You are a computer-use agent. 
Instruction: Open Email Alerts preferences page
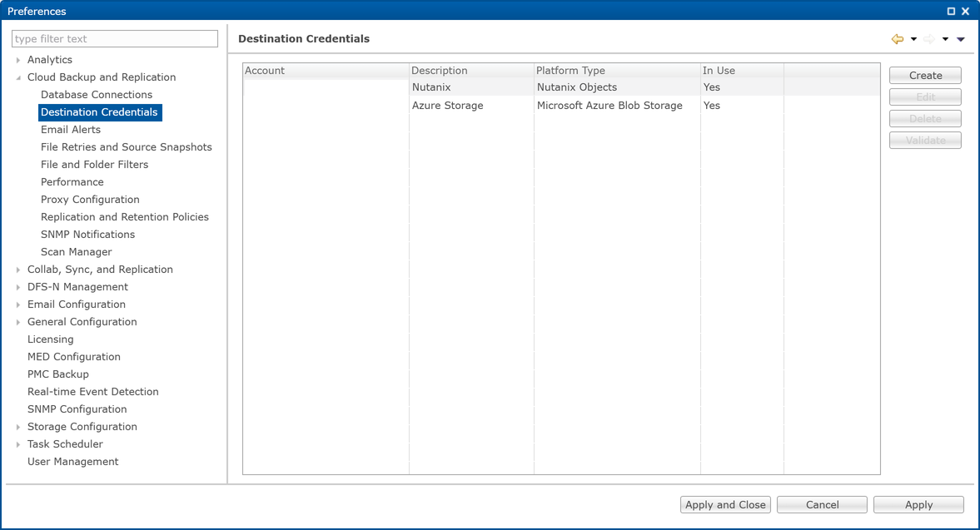click(71, 130)
